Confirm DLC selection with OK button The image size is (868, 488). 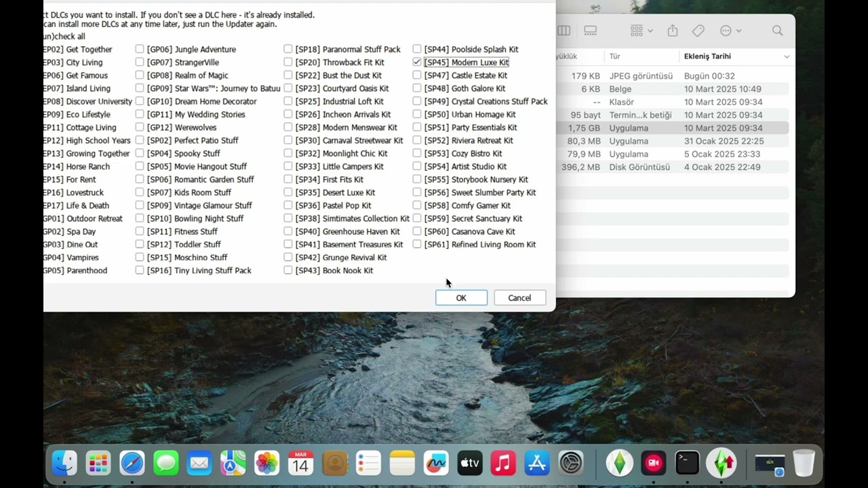(461, 298)
